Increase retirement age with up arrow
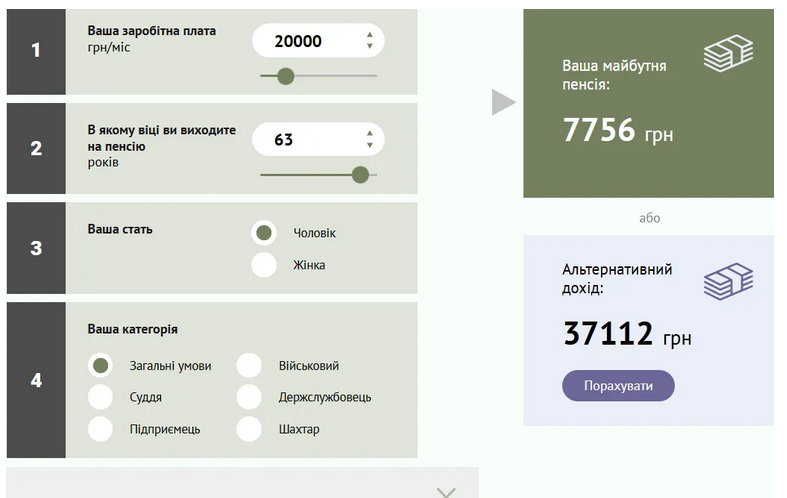787x498 pixels. tap(370, 134)
